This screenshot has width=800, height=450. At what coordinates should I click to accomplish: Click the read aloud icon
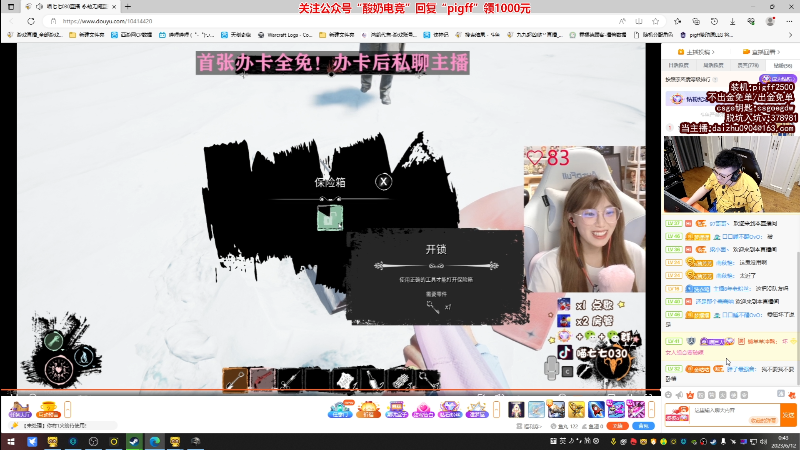(x=622, y=21)
